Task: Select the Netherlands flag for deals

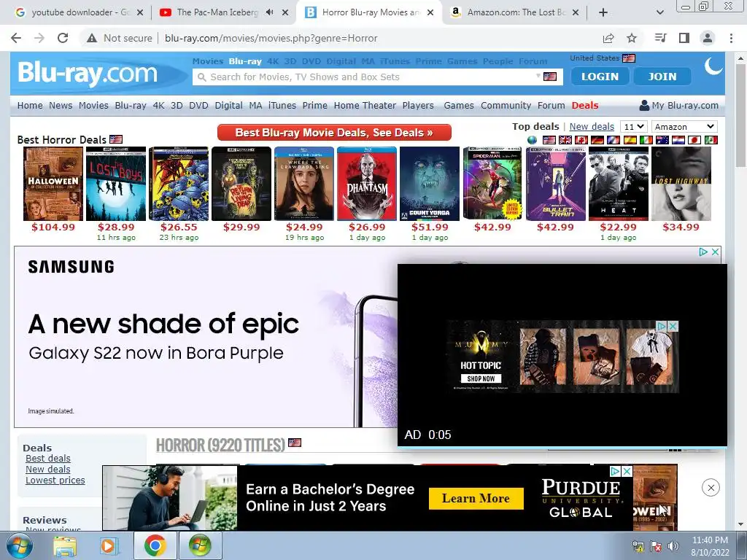Action: [678, 140]
